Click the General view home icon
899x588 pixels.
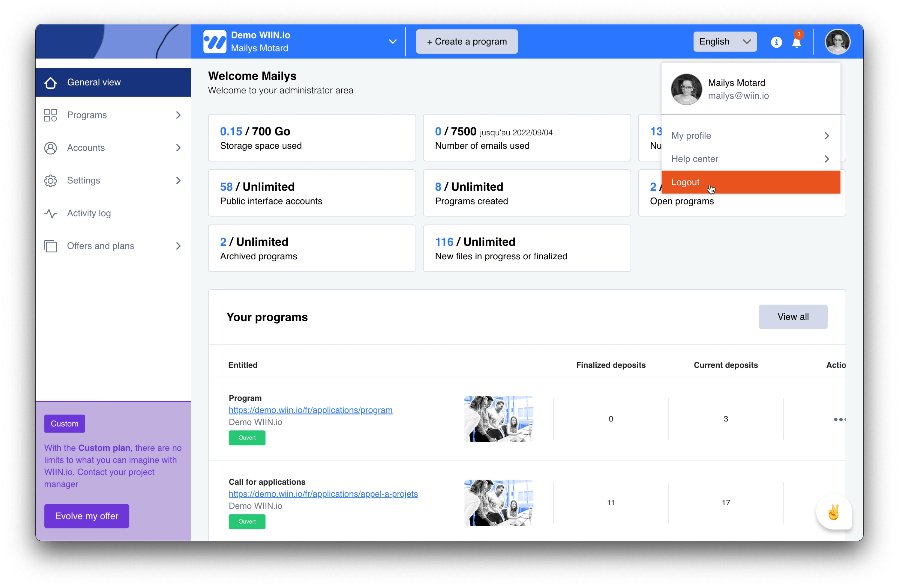point(51,82)
